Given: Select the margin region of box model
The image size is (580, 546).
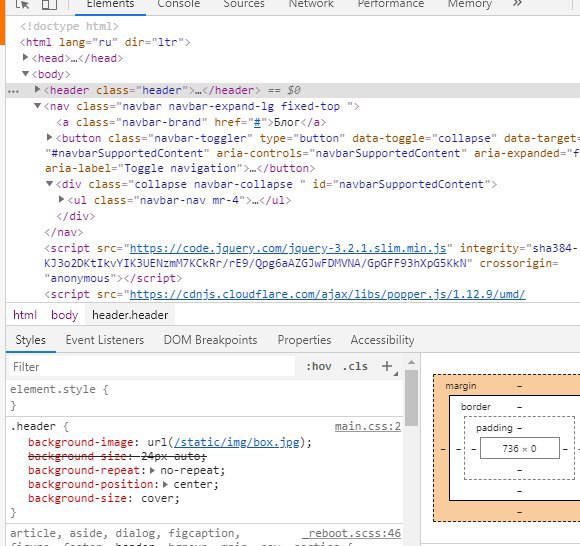Looking at the screenshot, I should pyautogui.click(x=461, y=386).
